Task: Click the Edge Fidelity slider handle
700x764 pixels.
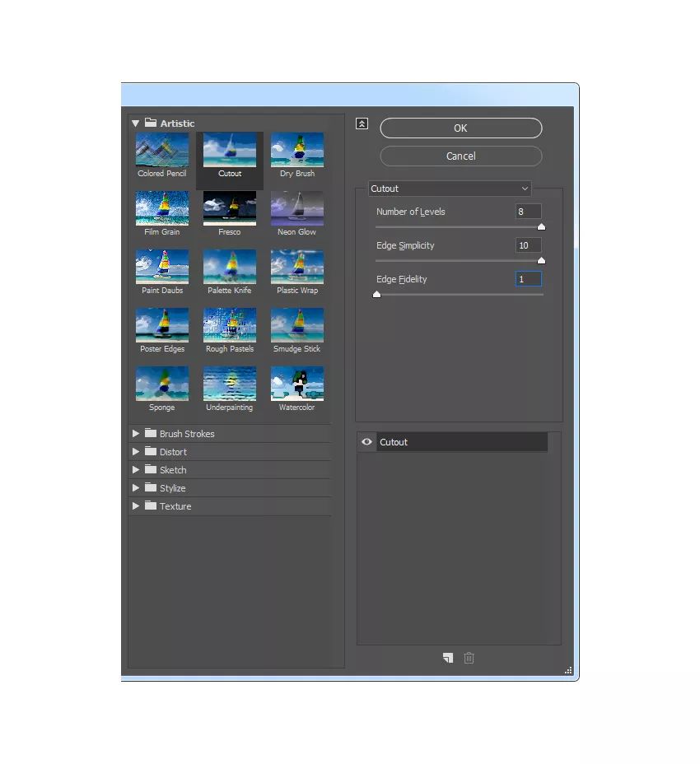Action: [x=376, y=294]
